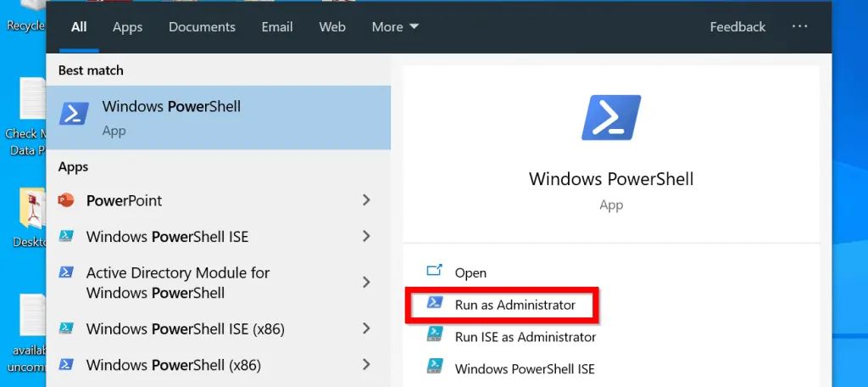Click Run ISE as Administrator icon
The image size is (868, 387).
tap(435, 335)
